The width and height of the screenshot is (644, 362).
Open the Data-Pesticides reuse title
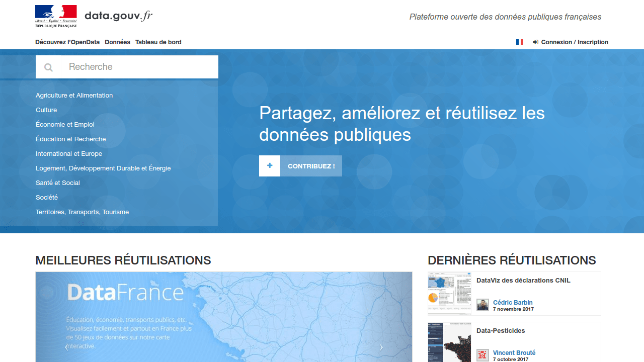(501, 331)
